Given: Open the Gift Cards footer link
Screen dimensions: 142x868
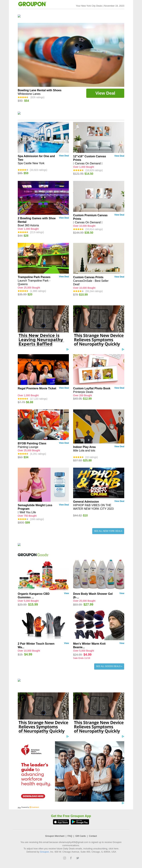Looking at the screenshot, I should 80,836.
